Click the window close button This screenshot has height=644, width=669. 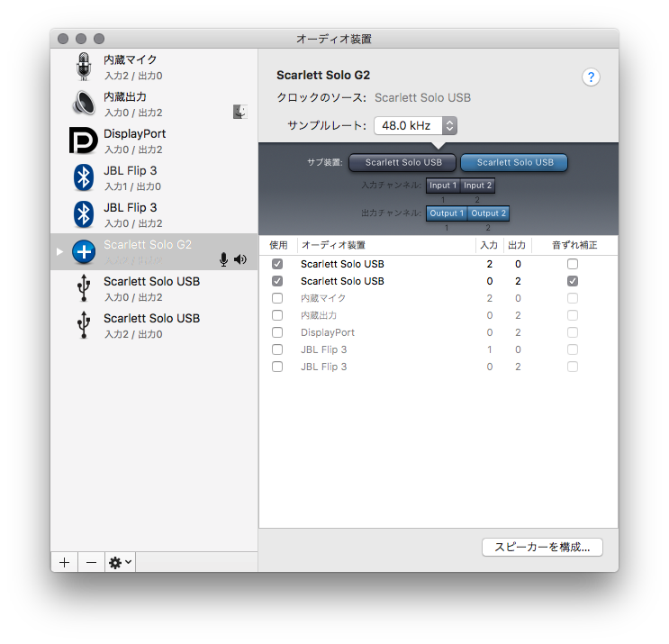click(63, 39)
